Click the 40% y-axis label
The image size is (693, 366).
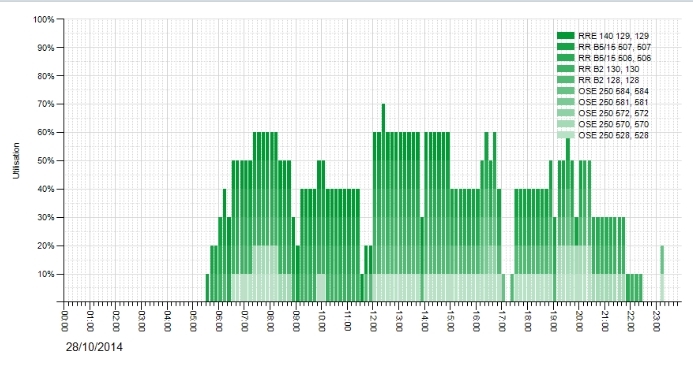click(x=46, y=189)
